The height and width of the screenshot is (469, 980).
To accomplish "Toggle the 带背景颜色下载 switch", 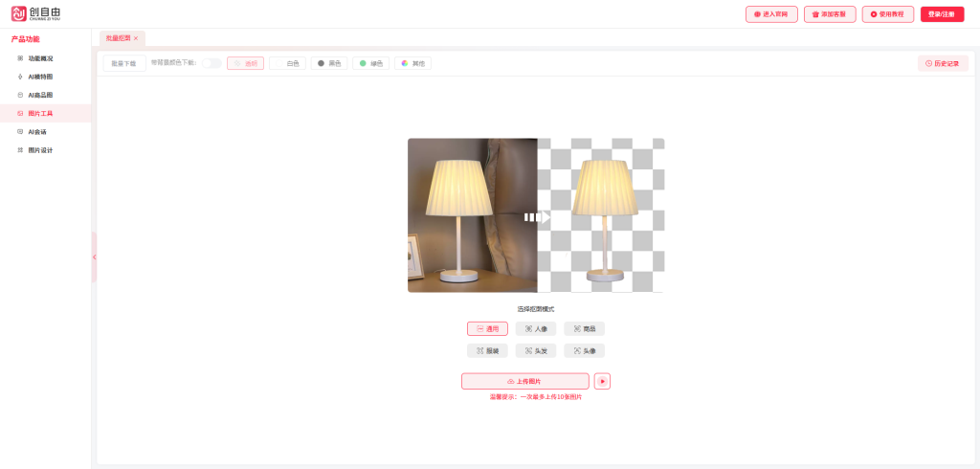I will 211,63.
